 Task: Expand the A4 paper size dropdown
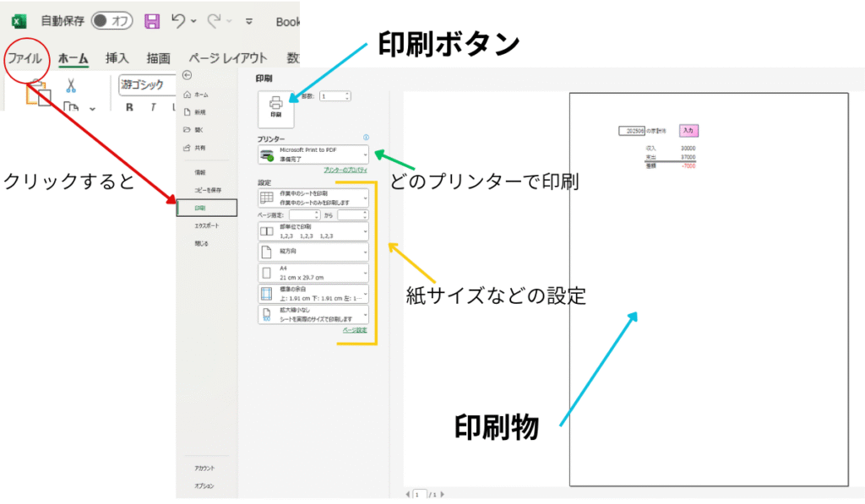(313, 273)
